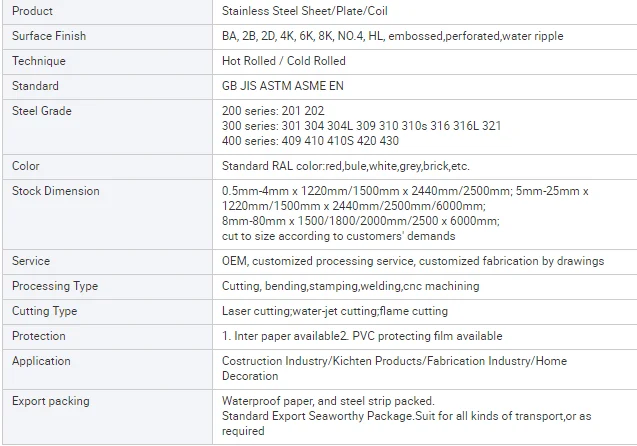
Task: Select the GB JIS ASTM ASME EN value
Action: [x=282, y=86]
